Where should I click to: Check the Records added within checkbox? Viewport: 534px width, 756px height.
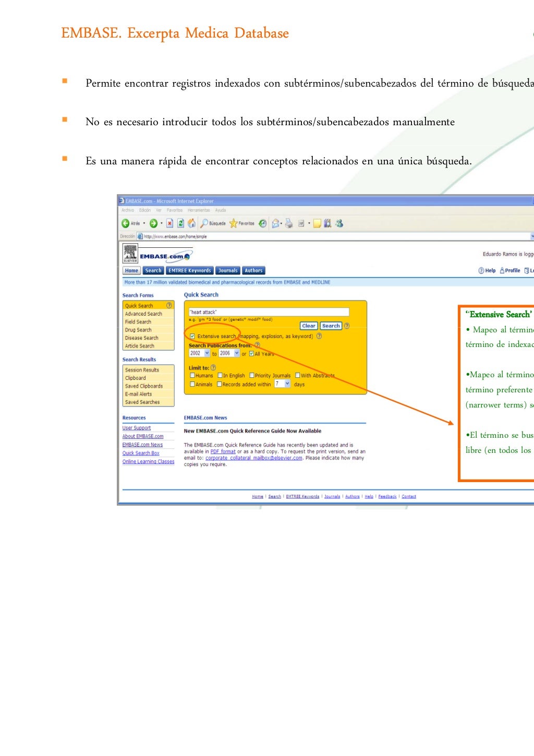tap(220, 384)
